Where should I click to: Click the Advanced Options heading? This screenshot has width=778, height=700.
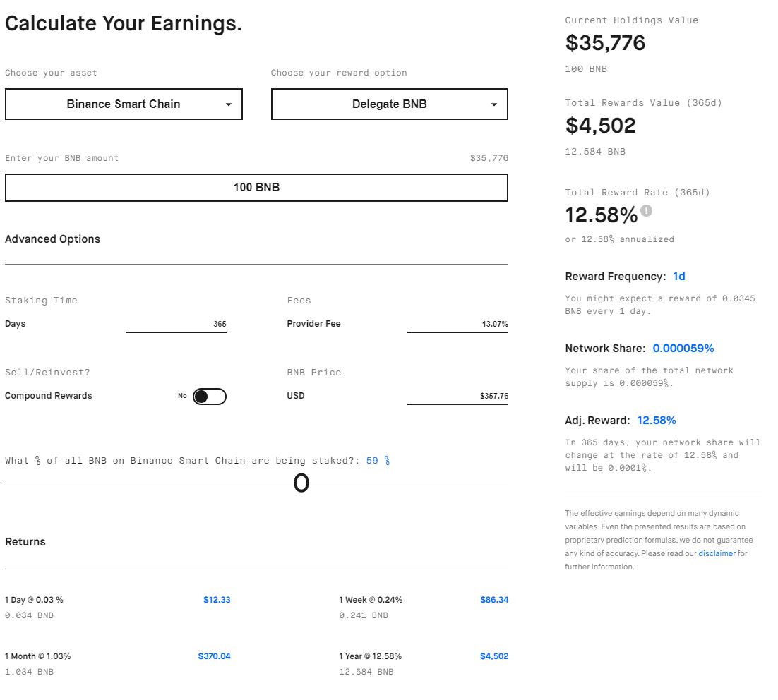coord(53,239)
